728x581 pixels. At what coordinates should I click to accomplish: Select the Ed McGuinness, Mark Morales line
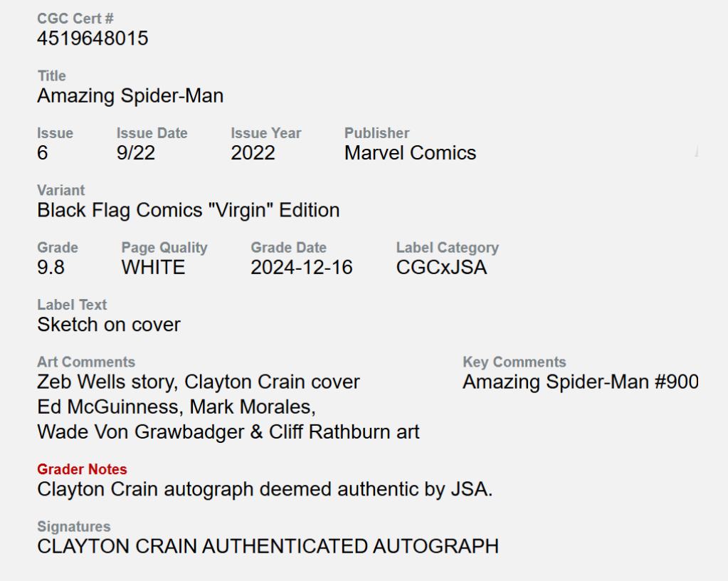(176, 407)
